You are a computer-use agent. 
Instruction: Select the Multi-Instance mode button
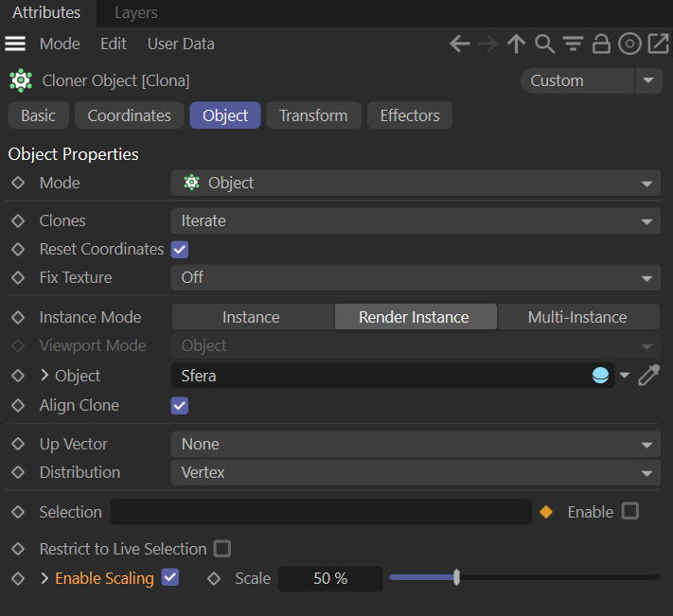[x=577, y=317]
